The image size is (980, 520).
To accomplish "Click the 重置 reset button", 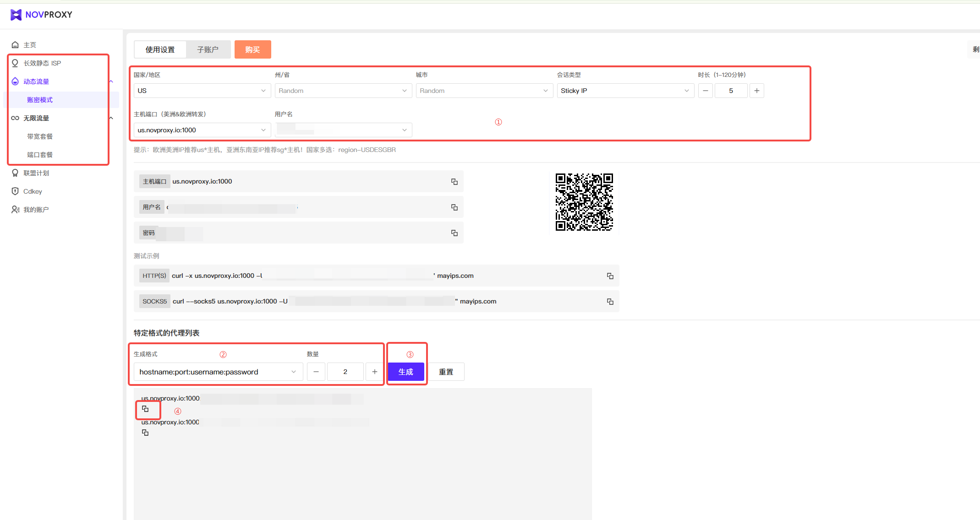I will coord(446,372).
